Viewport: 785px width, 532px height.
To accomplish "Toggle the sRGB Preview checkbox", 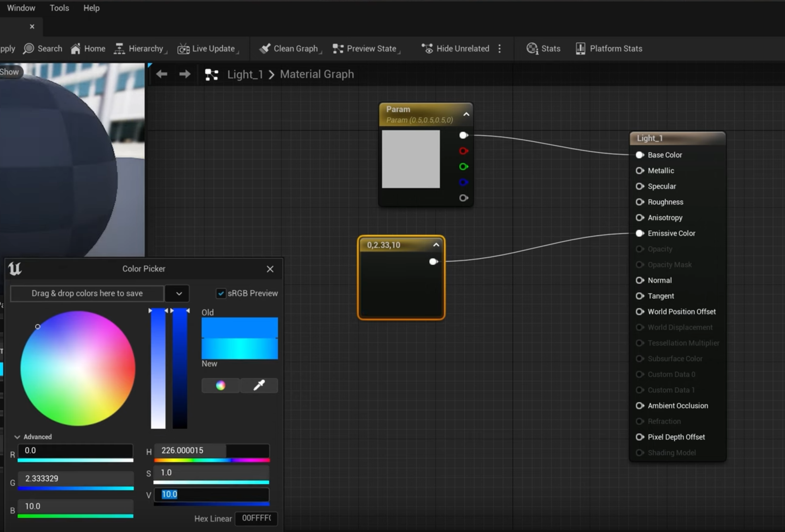I will (221, 293).
